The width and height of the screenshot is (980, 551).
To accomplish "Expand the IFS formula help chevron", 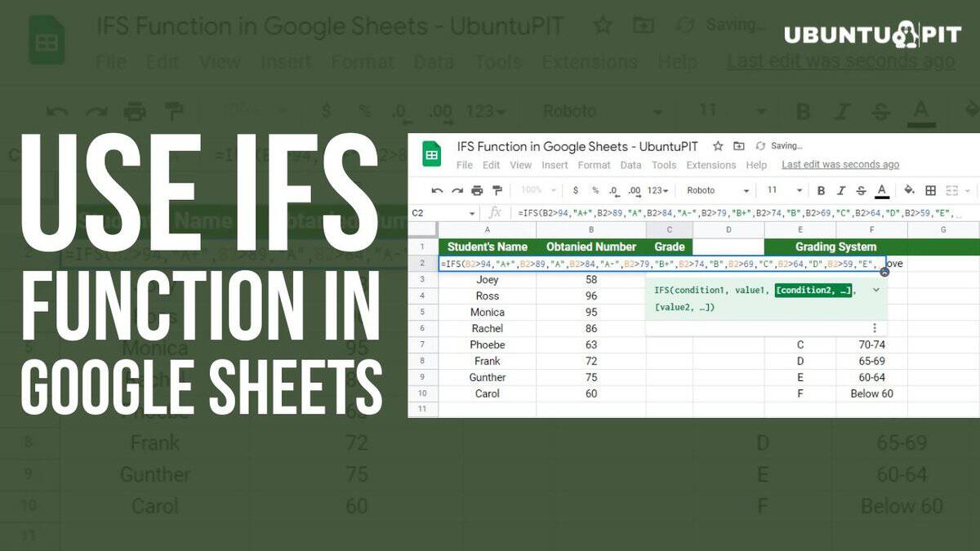I will pos(876,290).
